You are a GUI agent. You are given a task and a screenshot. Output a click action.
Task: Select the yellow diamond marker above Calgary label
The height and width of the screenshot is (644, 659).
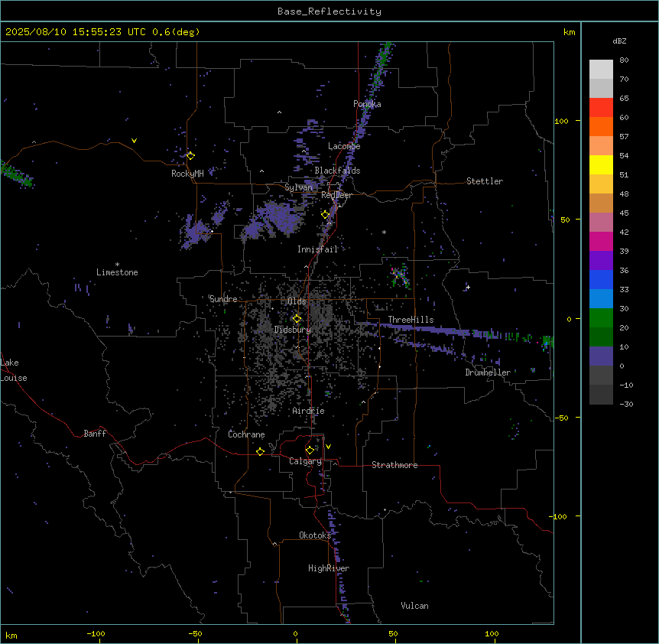click(310, 450)
